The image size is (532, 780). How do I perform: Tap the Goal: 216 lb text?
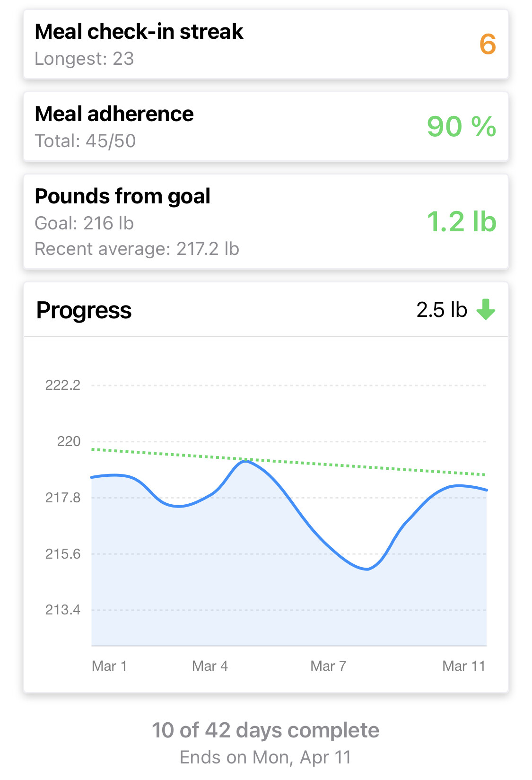pos(84,223)
